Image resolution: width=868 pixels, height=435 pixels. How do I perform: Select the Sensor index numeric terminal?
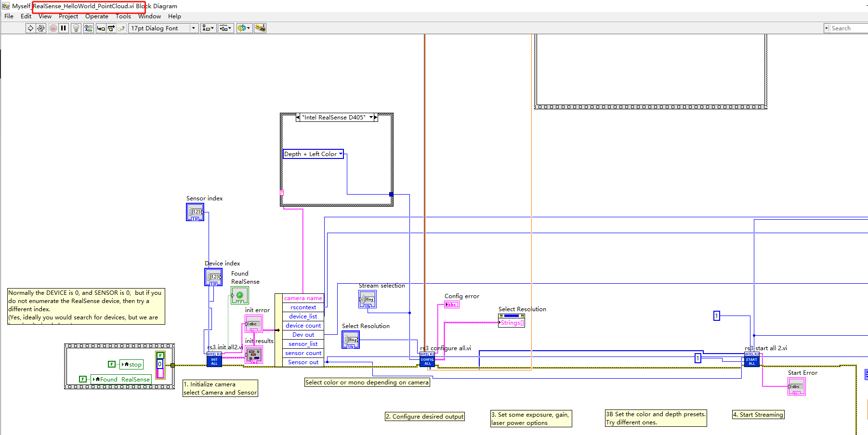pos(195,212)
